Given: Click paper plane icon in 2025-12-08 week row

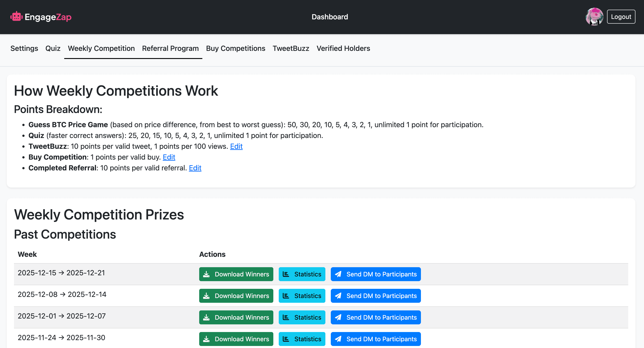Looking at the screenshot, I should [338, 296].
